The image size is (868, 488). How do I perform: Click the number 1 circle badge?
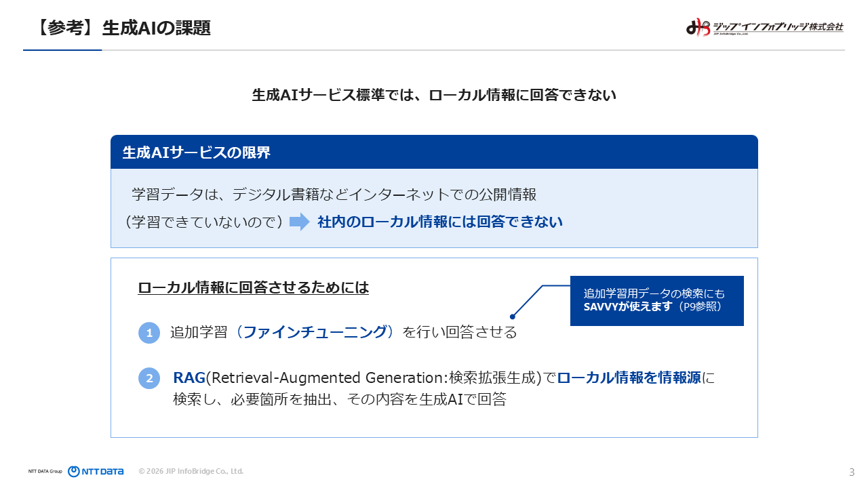pos(149,333)
